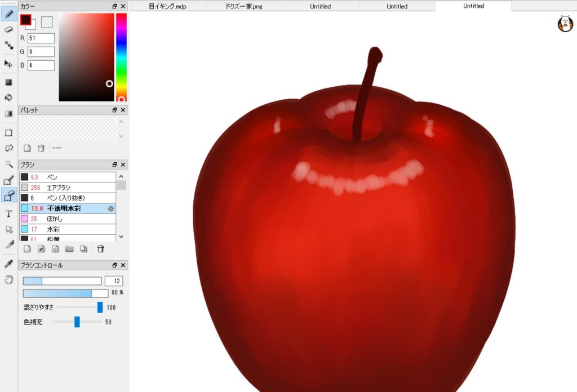Select the Move tool

pyautogui.click(x=8, y=64)
